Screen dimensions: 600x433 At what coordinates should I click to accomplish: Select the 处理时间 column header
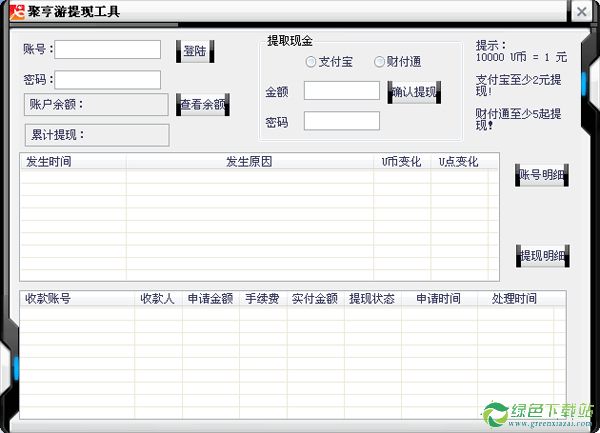coord(514,298)
